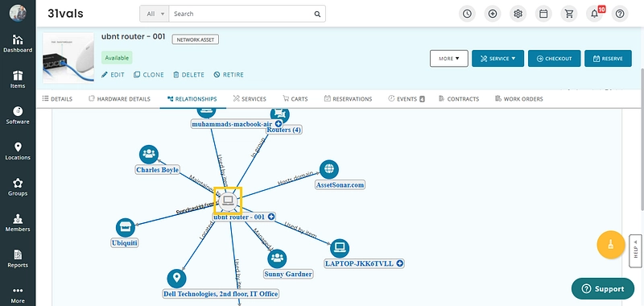Image resolution: width=644 pixels, height=306 pixels.
Task: Switch to HARDWARE DETAILS tab
Action: pos(119,99)
